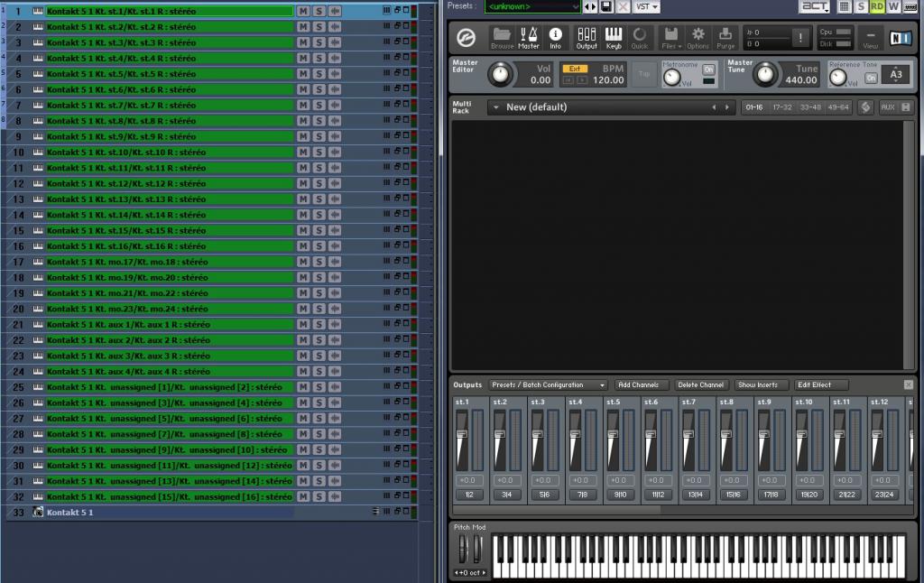The image size is (924, 583).
Task: Click the Master Tune knob
Action: [765, 75]
